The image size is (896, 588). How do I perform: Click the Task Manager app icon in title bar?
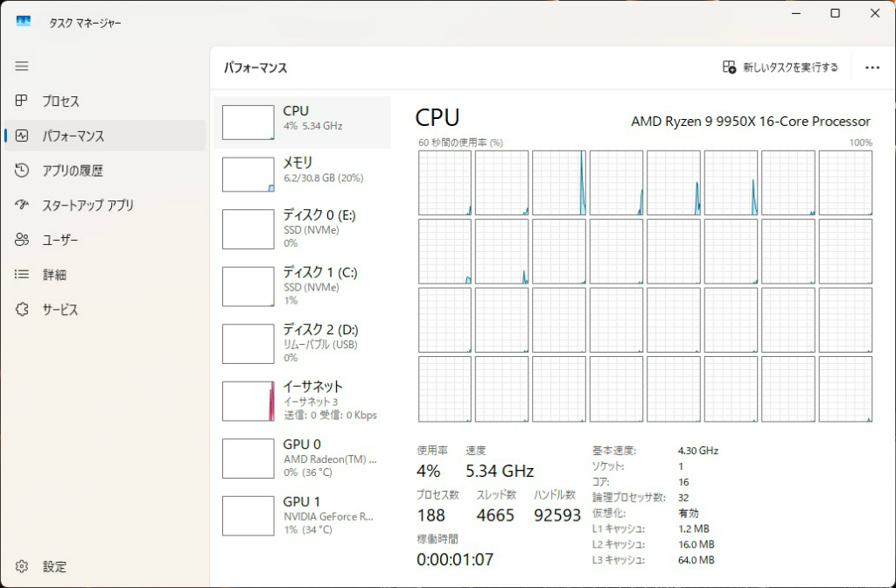[x=24, y=21]
